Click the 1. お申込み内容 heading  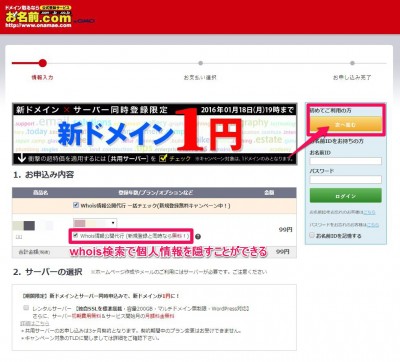tap(44, 175)
